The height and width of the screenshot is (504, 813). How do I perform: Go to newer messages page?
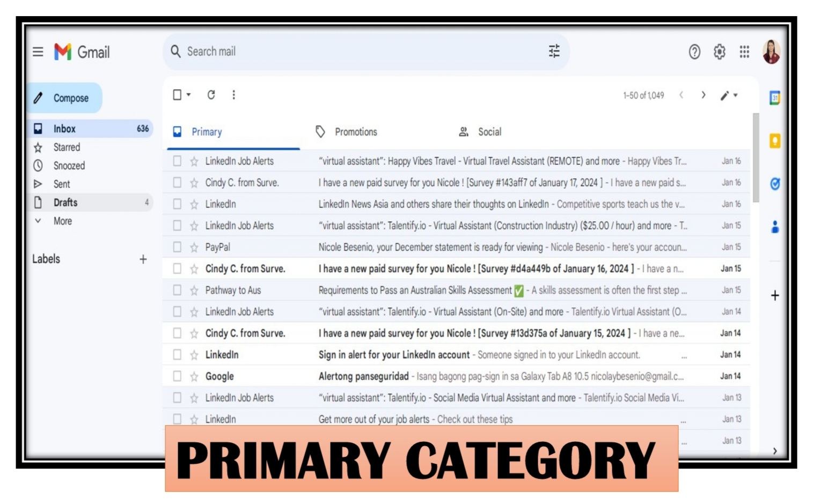click(x=681, y=95)
